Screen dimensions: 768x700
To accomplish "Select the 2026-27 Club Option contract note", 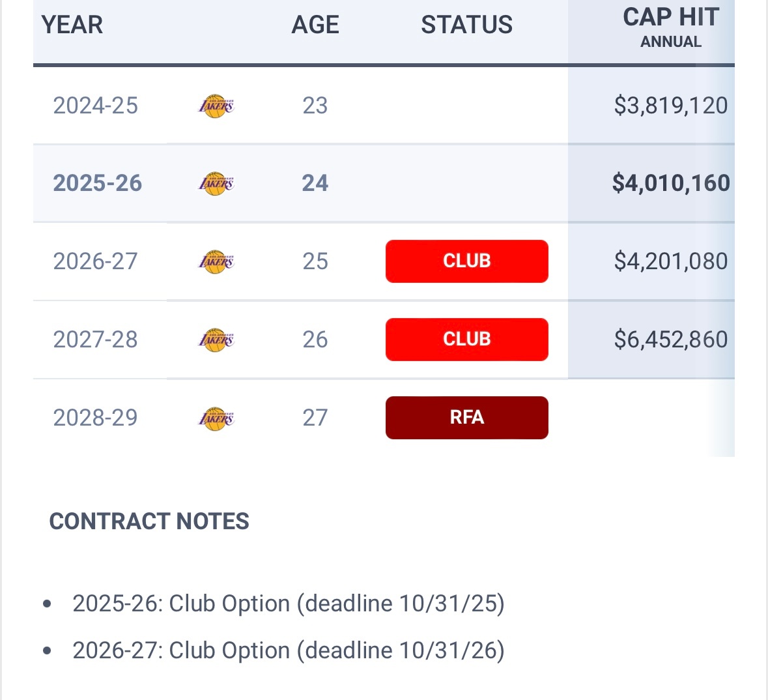I will click(x=288, y=650).
